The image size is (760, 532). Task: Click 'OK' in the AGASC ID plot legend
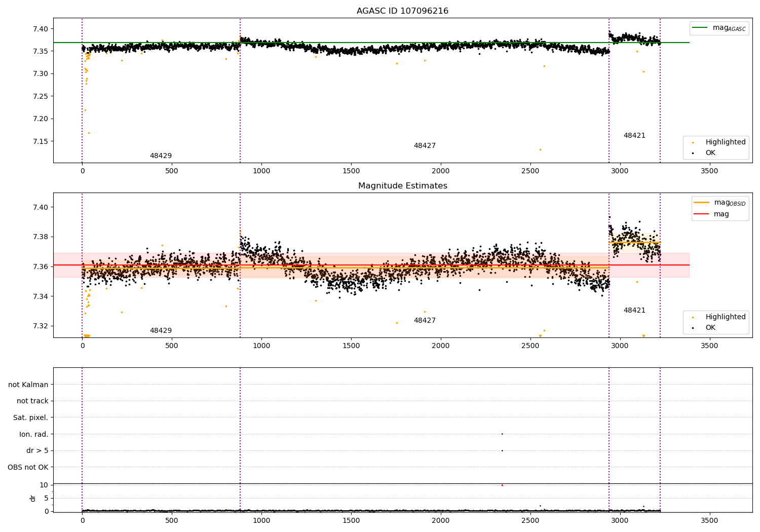click(x=710, y=153)
